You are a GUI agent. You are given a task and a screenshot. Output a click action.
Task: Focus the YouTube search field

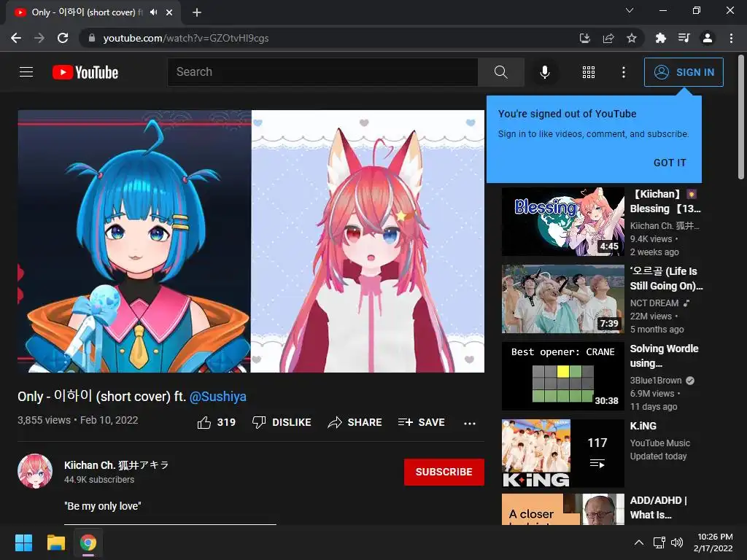coord(322,72)
